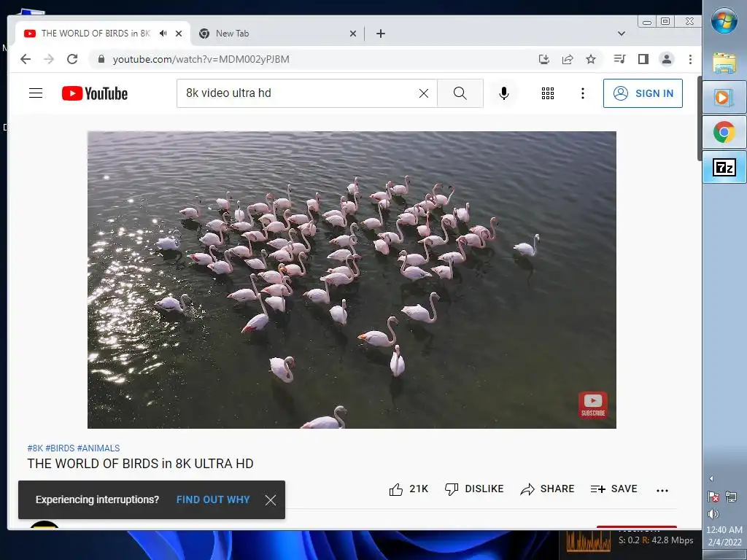Click the network tray icon
Image resolution: width=747 pixels, height=560 pixels.
pos(730,497)
